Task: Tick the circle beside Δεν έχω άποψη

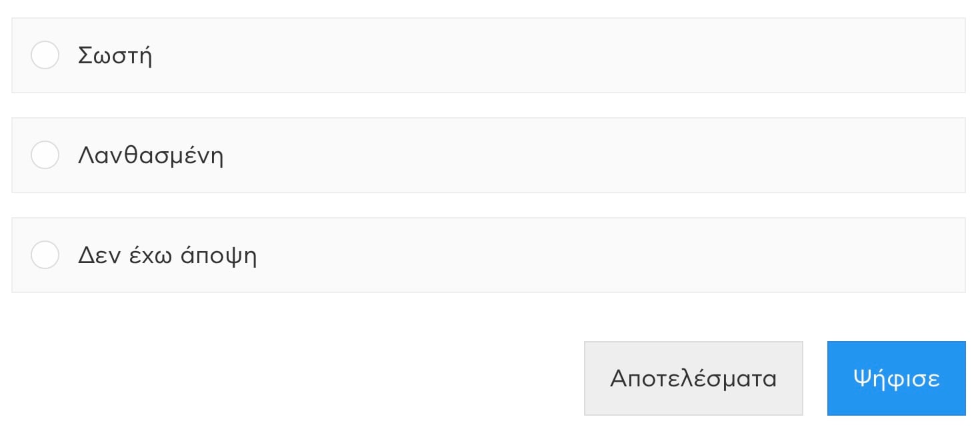Action: pyautogui.click(x=45, y=255)
